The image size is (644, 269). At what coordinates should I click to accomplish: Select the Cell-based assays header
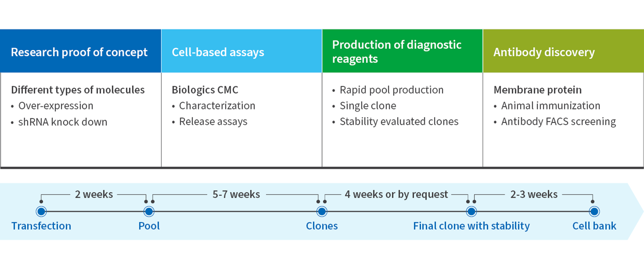click(x=218, y=52)
